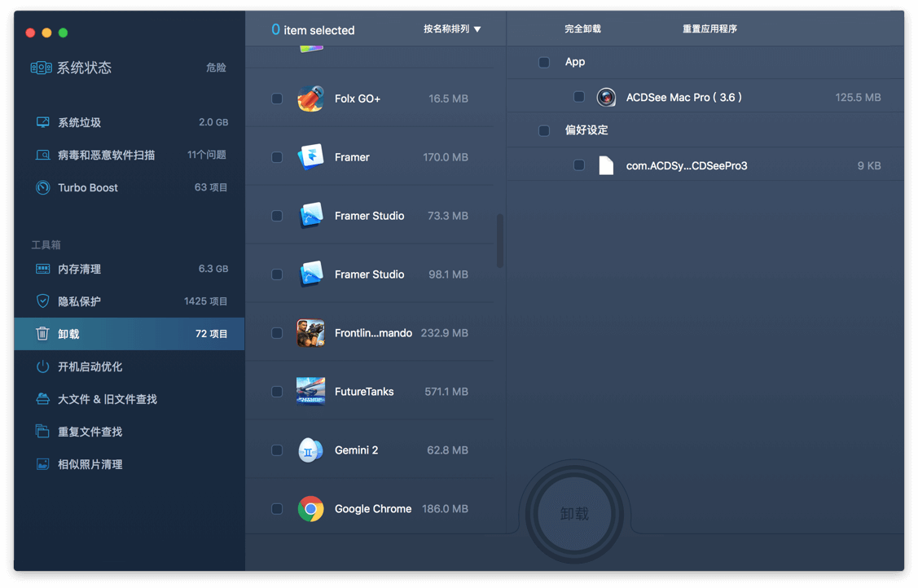Switch to the 完全卸载 tab
This screenshot has width=918, height=588.
click(x=582, y=29)
